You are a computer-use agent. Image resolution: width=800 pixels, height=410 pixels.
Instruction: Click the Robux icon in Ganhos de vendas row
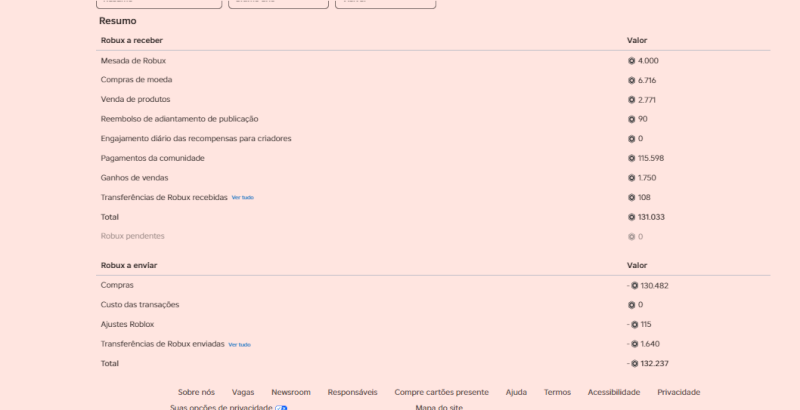tap(631, 178)
